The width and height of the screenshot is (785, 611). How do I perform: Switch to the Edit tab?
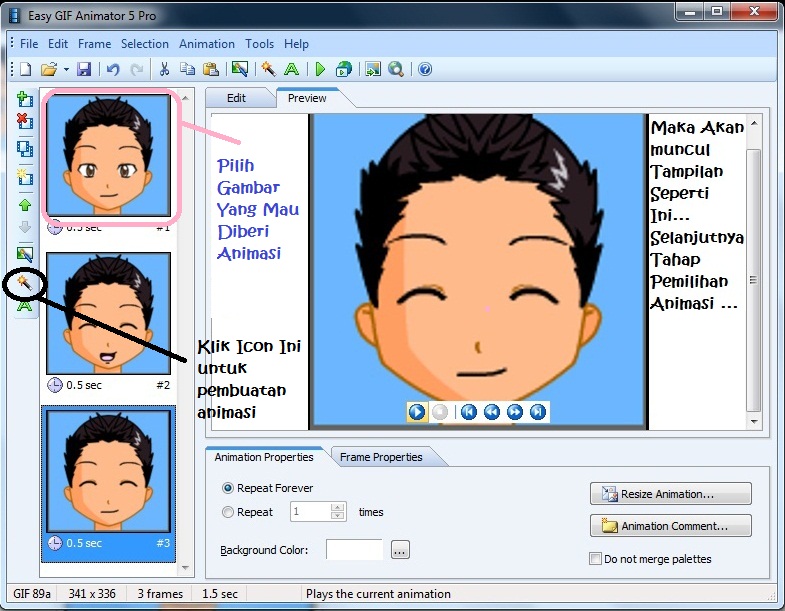click(x=236, y=98)
